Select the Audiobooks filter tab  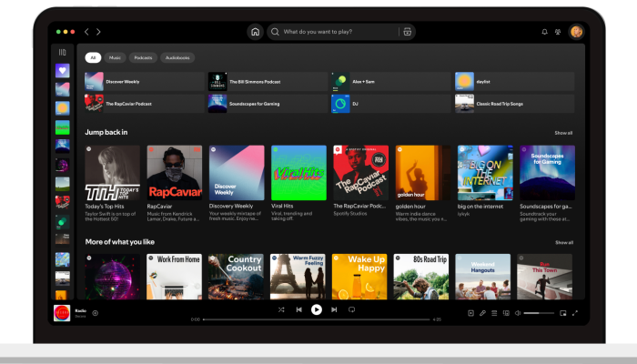[177, 57]
